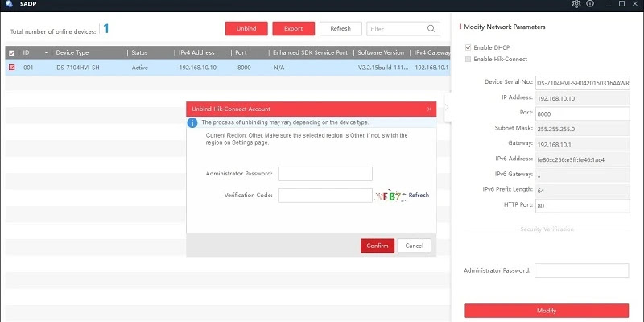Image resolution: width=644 pixels, height=322 pixels.
Task: Focus dialog Administrator Password field
Action: point(325,174)
